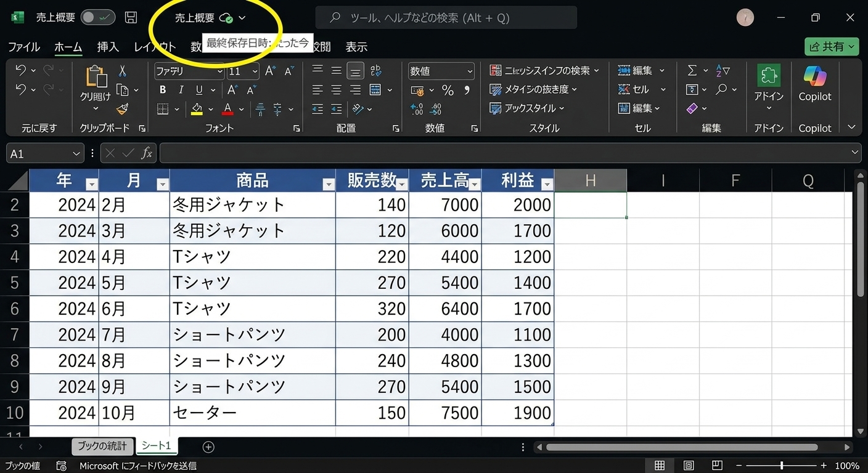Image resolution: width=868 pixels, height=473 pixels.
Task: Open the font size 11 dropdown
Action: [x=255, y=71]
